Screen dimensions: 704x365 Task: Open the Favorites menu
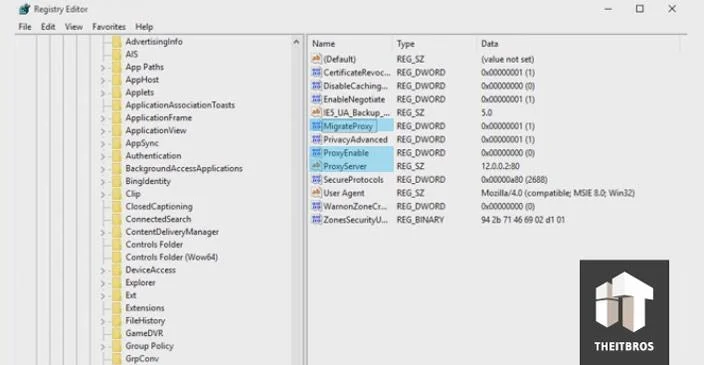109,27
